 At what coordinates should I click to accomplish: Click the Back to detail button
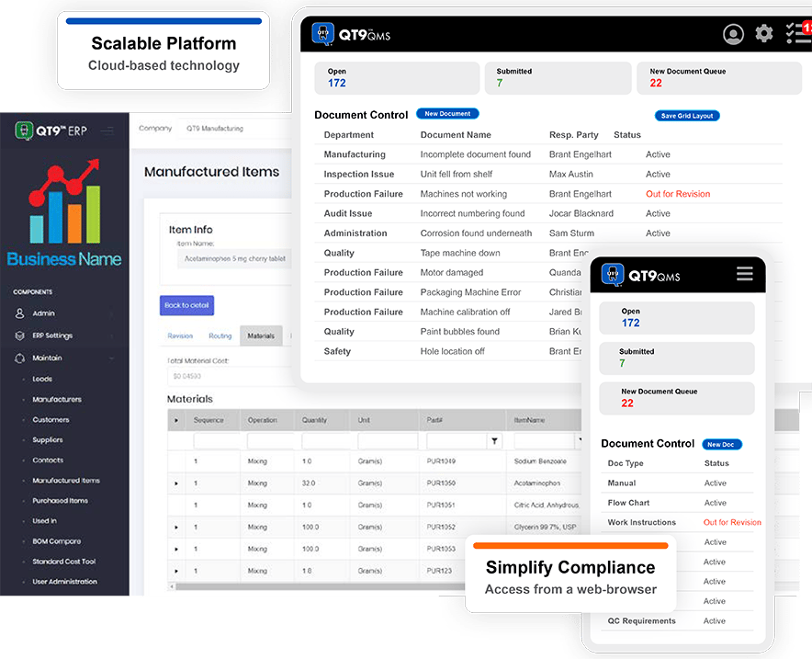click(186, 305)
